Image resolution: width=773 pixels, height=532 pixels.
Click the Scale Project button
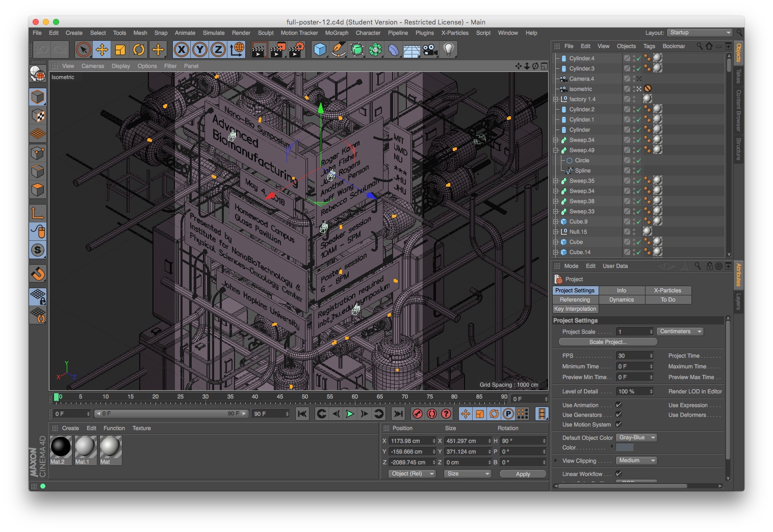point(607,342)
